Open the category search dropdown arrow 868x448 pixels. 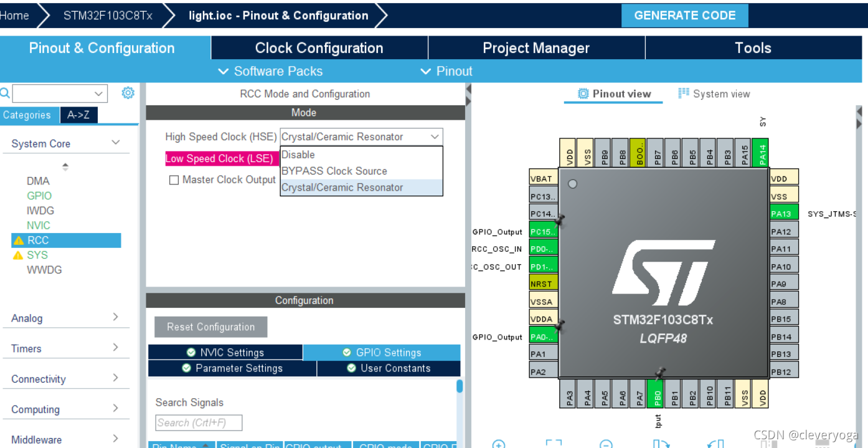pos(98,93)
